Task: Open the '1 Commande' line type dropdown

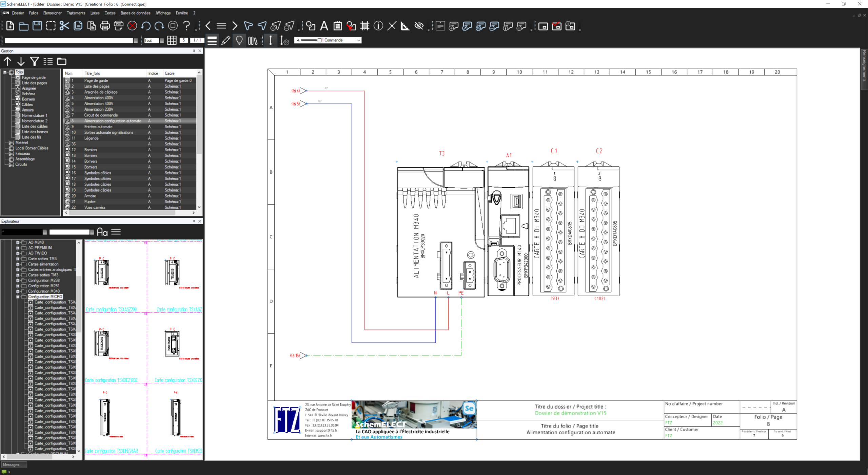Action: pos(358,40)
